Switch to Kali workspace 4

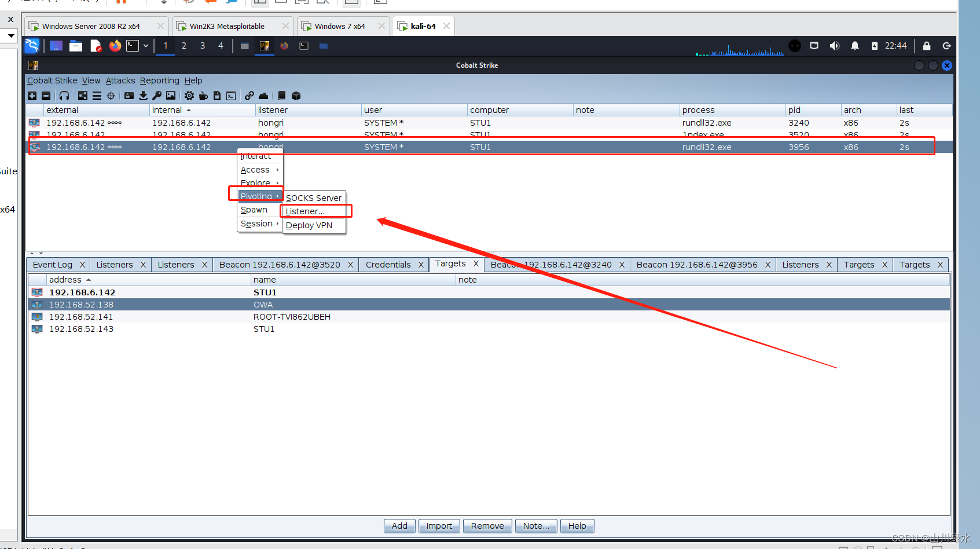coord(221,46)
